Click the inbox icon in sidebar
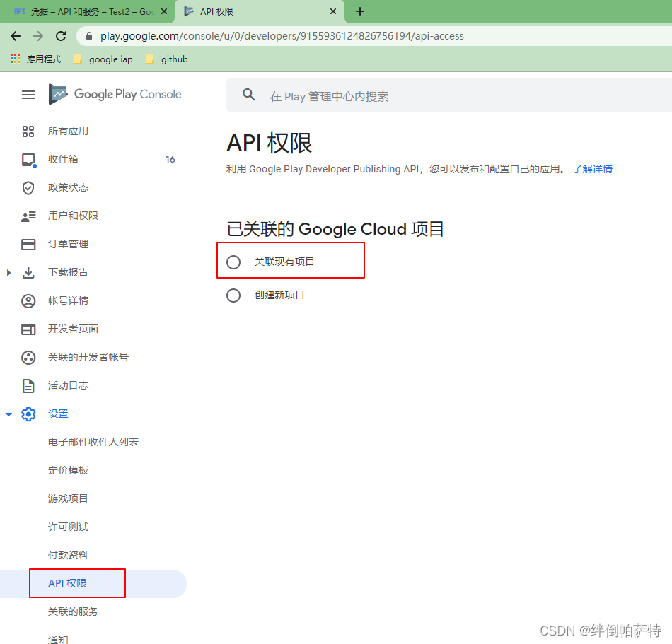This screenshot has width=672, height=644. pyautogui.click(x=29, y=160)
